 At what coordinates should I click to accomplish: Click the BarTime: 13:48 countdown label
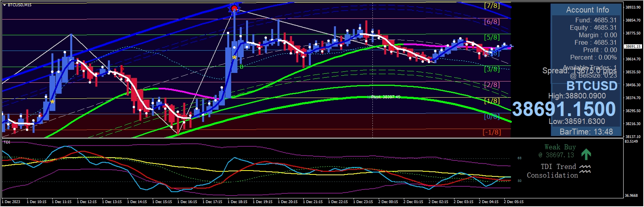[586, 132]
